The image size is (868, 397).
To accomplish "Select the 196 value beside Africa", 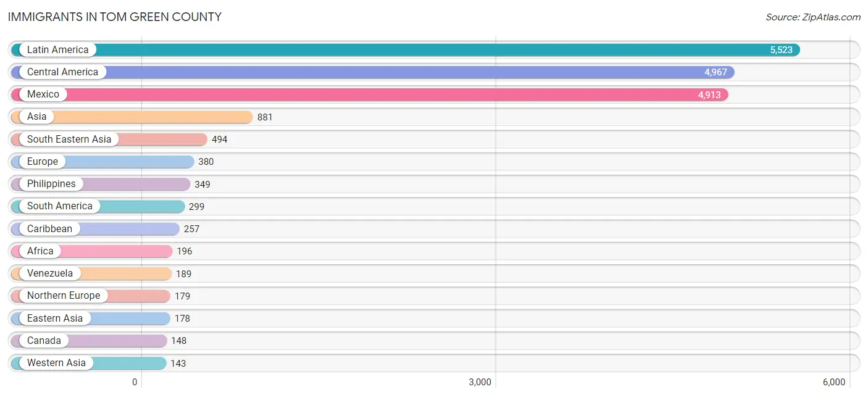I will coord(184,251).
